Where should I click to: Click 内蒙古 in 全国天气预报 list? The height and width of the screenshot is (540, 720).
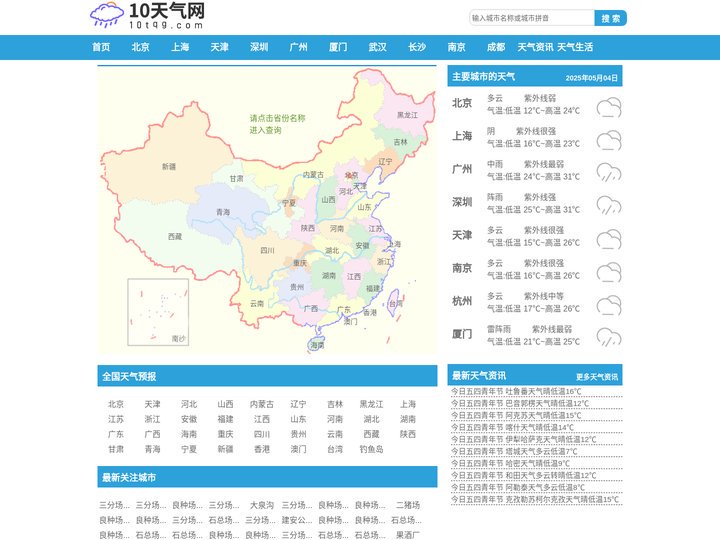pos(262,404)
